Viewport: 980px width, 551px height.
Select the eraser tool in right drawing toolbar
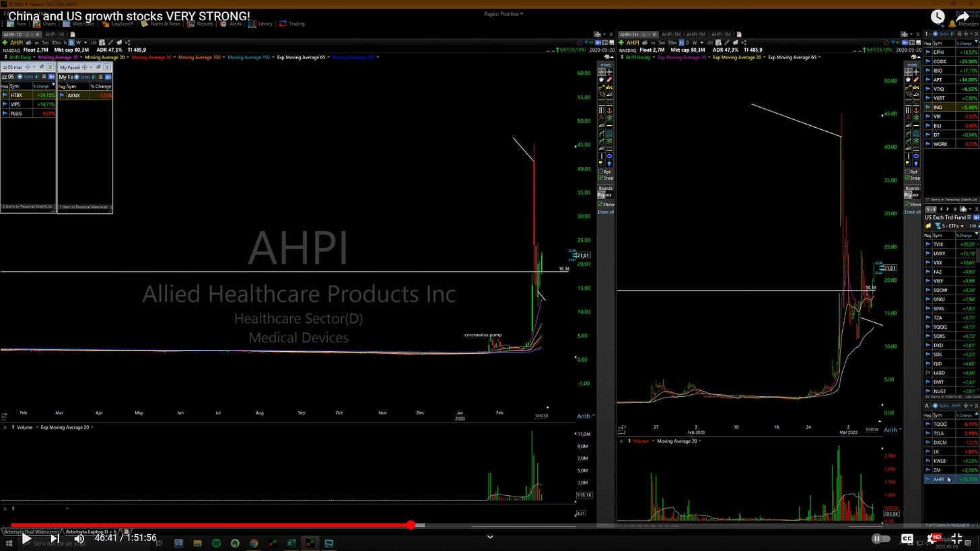coord(916,79)
